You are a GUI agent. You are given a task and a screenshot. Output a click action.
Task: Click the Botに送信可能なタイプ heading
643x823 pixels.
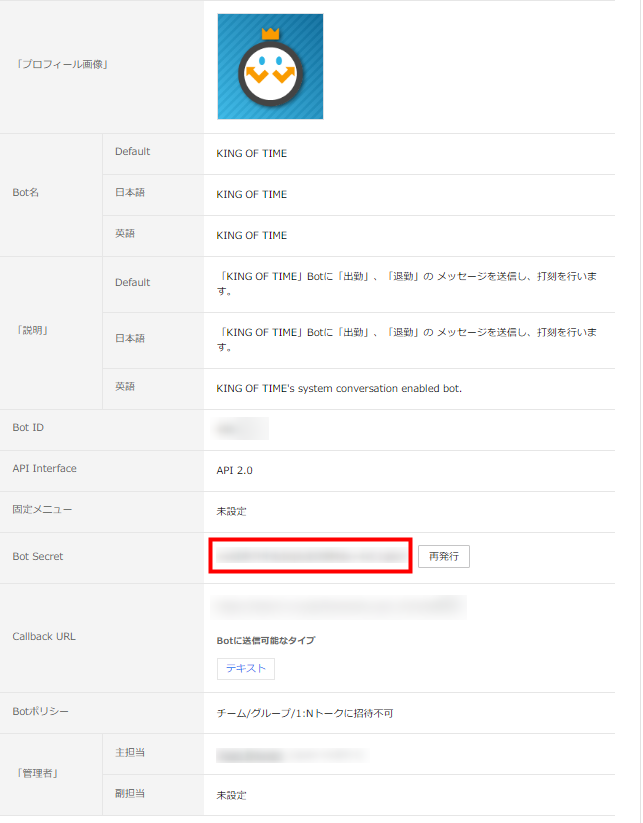266,640
